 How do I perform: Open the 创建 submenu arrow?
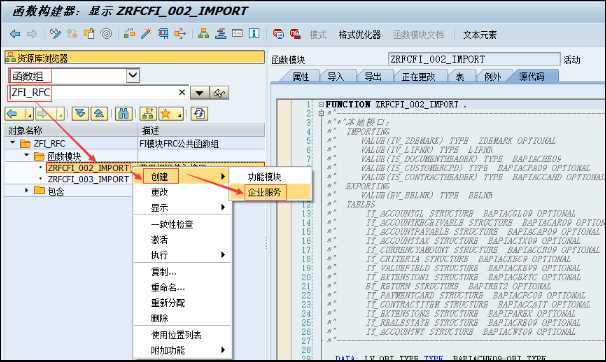click(x=223, y=177)
